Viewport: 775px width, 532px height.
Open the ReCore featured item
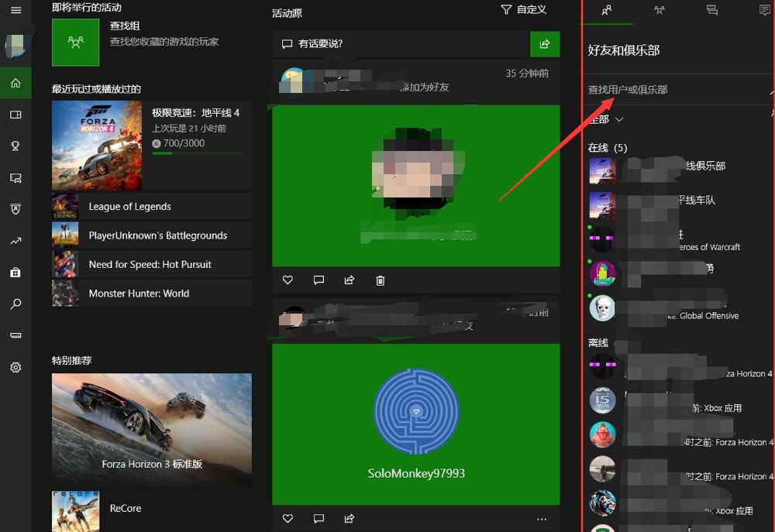(x=152, y=511)
